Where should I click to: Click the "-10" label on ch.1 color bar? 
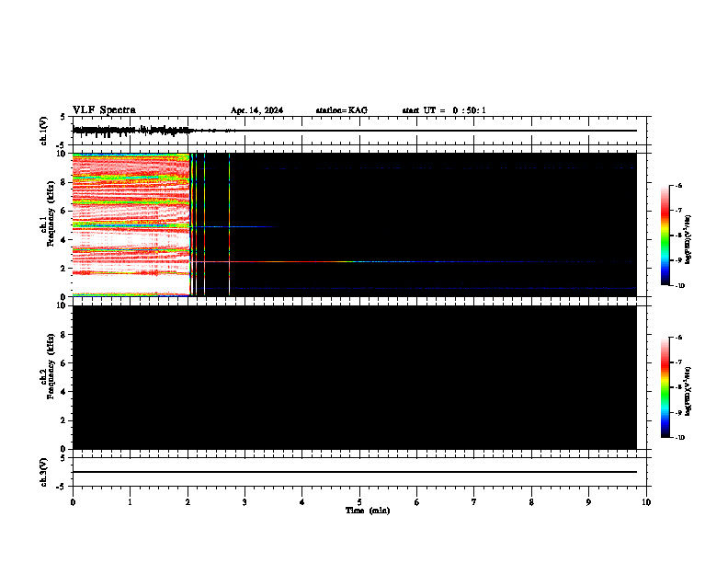point(679,285)
